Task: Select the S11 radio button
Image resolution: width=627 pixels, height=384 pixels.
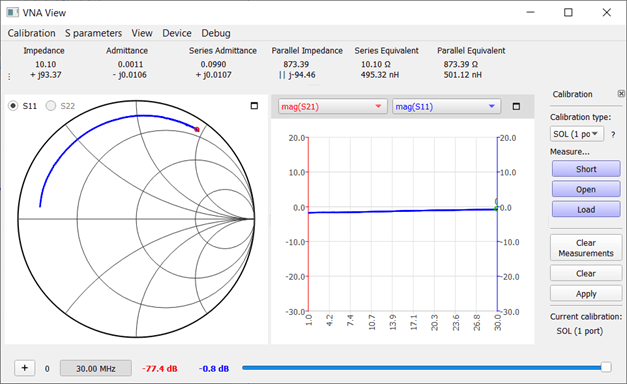Action: 13,106
